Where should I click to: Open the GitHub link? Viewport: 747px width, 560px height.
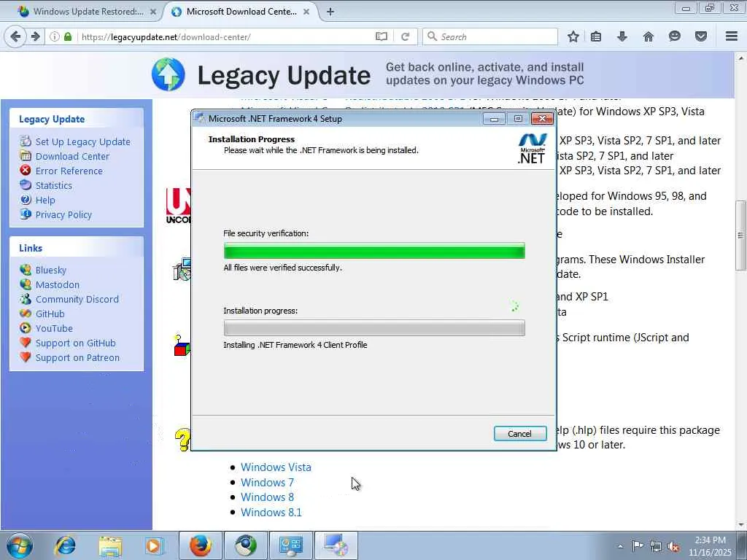click(50, 314)
